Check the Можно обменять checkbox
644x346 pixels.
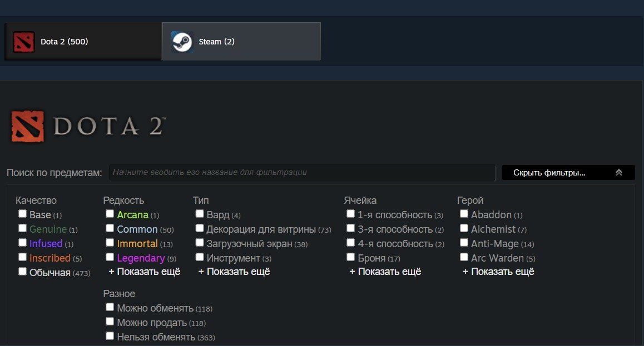[x=110, y=307]
